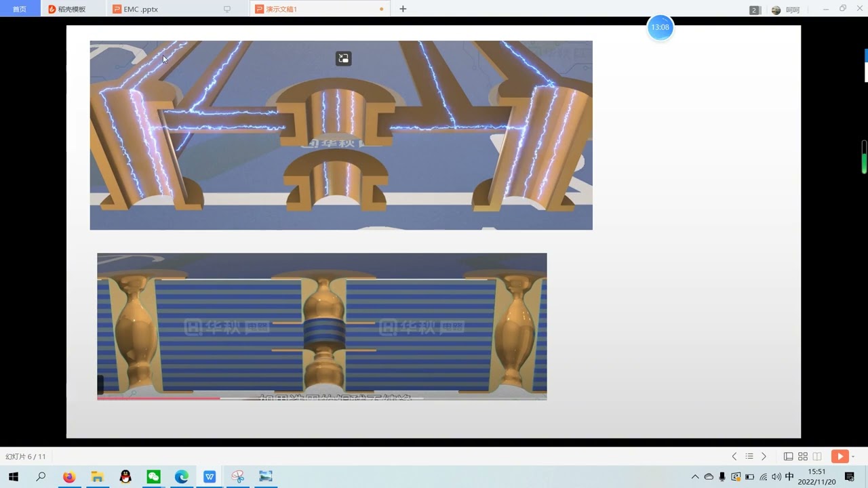The height and width of the screenshot is (488, 868).
Task: Switch to the 首页 home tab
Action: [x=20, y=9]
